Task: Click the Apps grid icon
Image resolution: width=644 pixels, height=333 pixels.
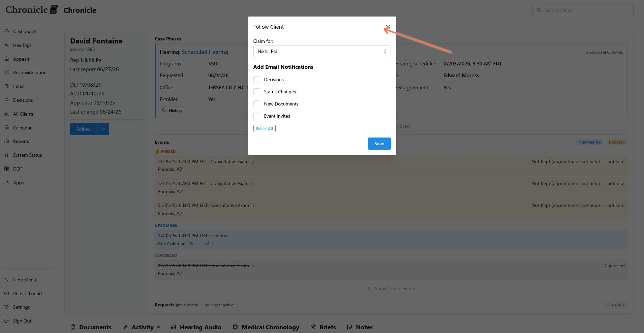Action: 7,183
